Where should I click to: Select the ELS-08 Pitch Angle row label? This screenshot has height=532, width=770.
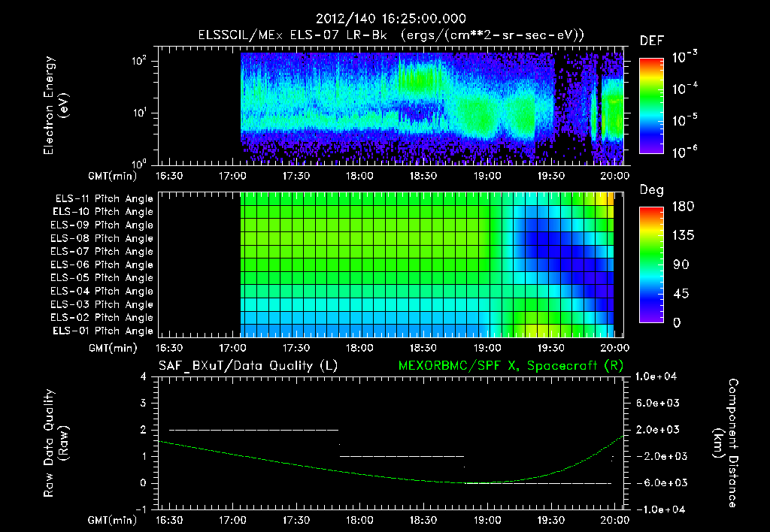(x=102, y=238)
